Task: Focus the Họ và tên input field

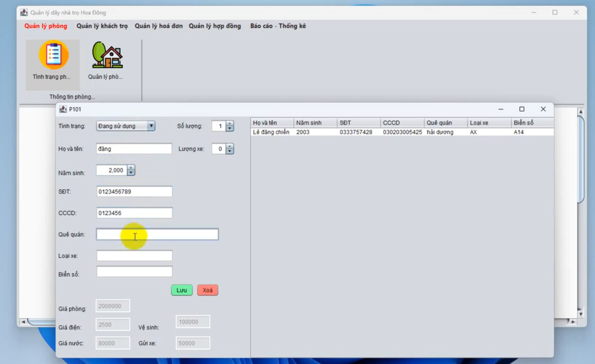Action: pyautogui.click(x=134, y=149)
